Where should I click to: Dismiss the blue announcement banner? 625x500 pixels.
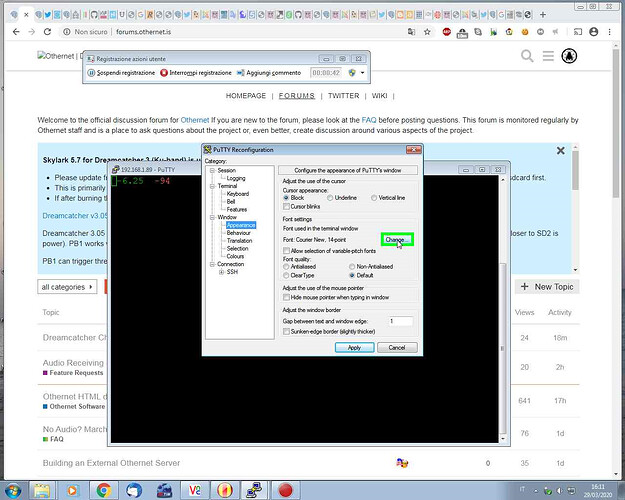(560, 151)
